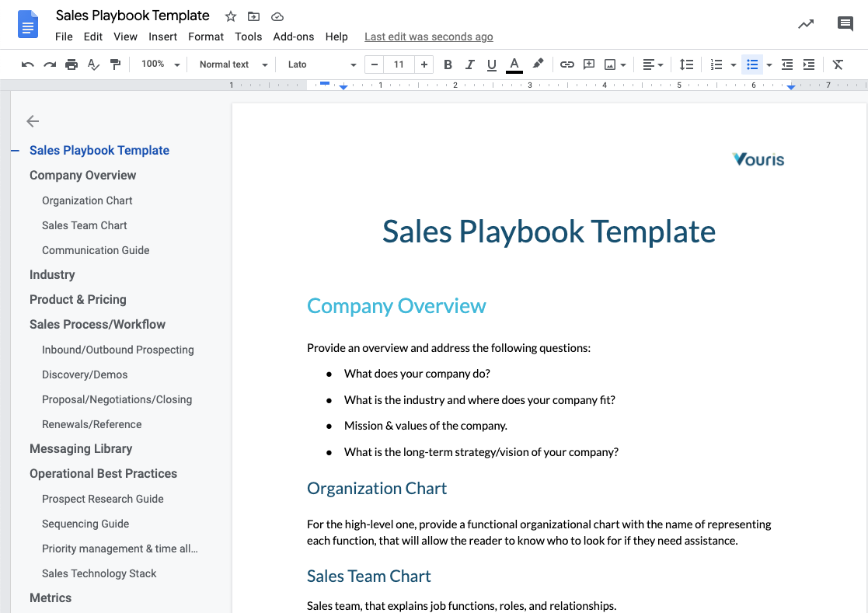868x613 pixels.
Task: Check cloud save status icon
Action: [277, 16]
